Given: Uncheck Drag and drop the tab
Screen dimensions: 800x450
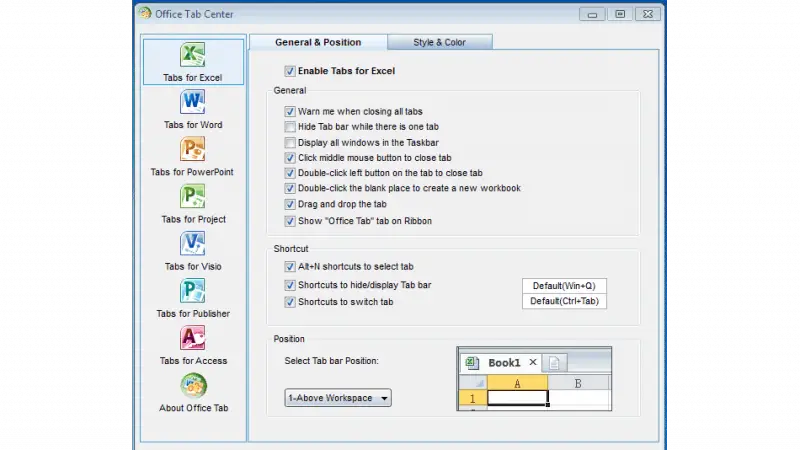Looking at the screenshot, I should (x=290, y=204).
